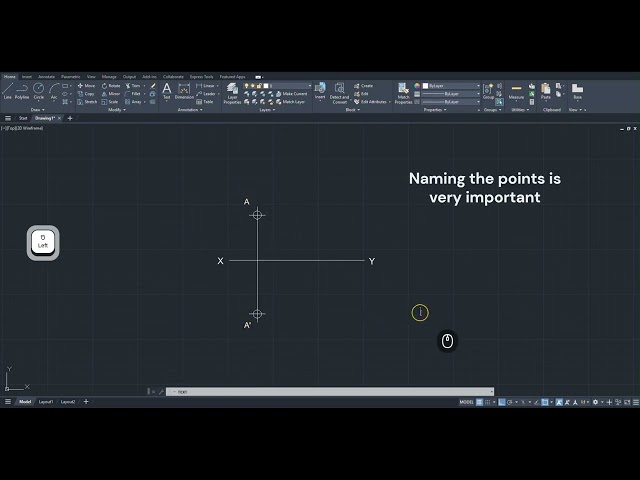Screen dimensions: 640x480
Task: Open the Annotate ribbon tab
Action: click(x=46, y=77)
